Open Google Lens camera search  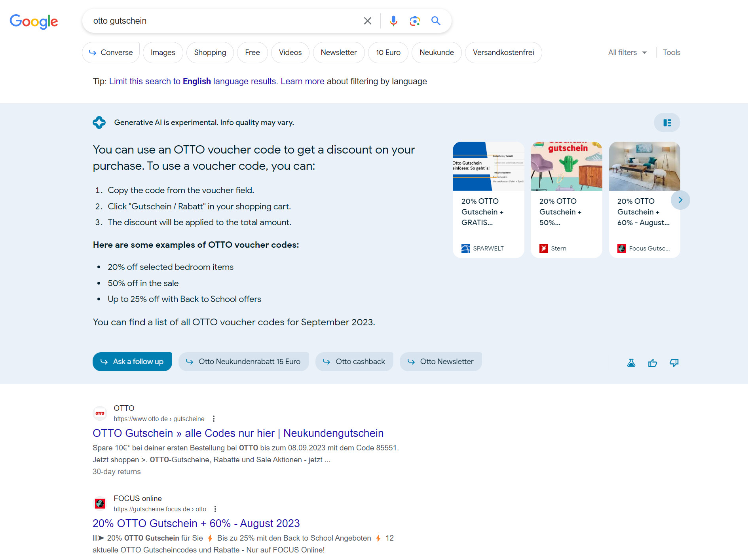(415, 21)
